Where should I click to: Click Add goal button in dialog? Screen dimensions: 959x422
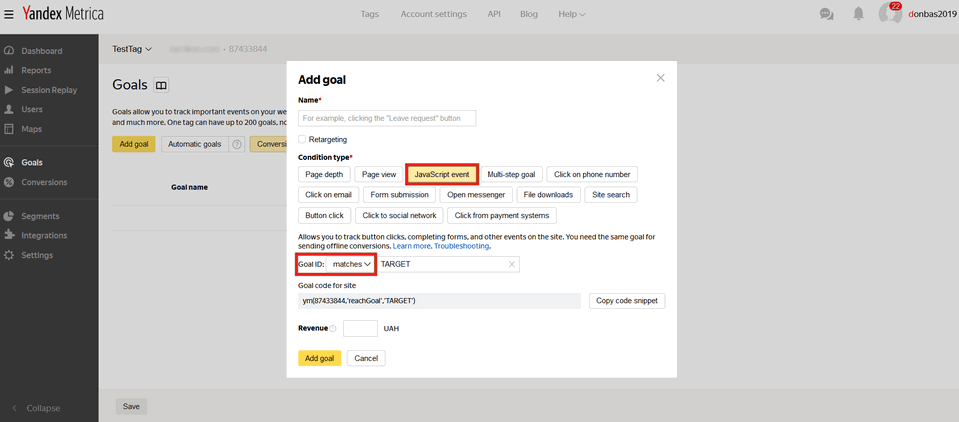point(320,358)
